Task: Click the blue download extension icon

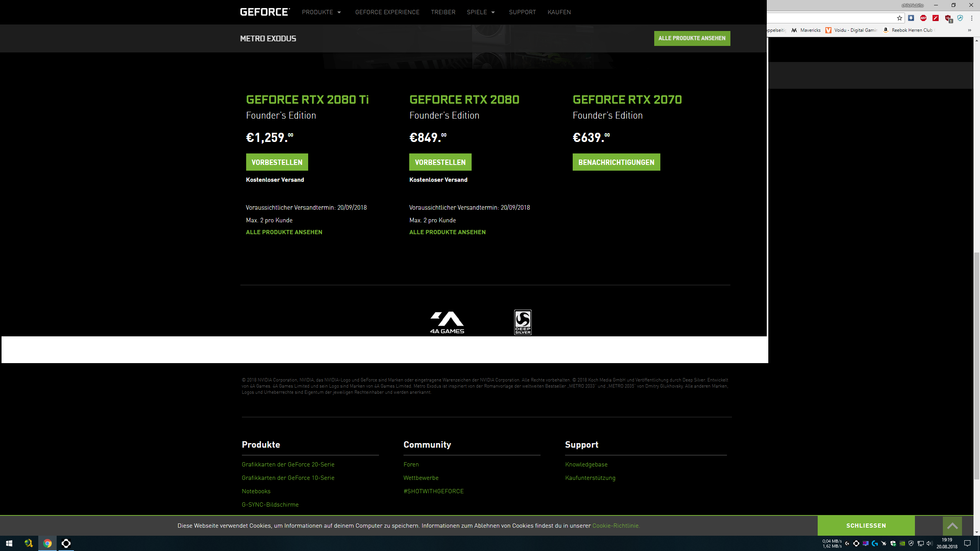Action: (x=911, y=18)
